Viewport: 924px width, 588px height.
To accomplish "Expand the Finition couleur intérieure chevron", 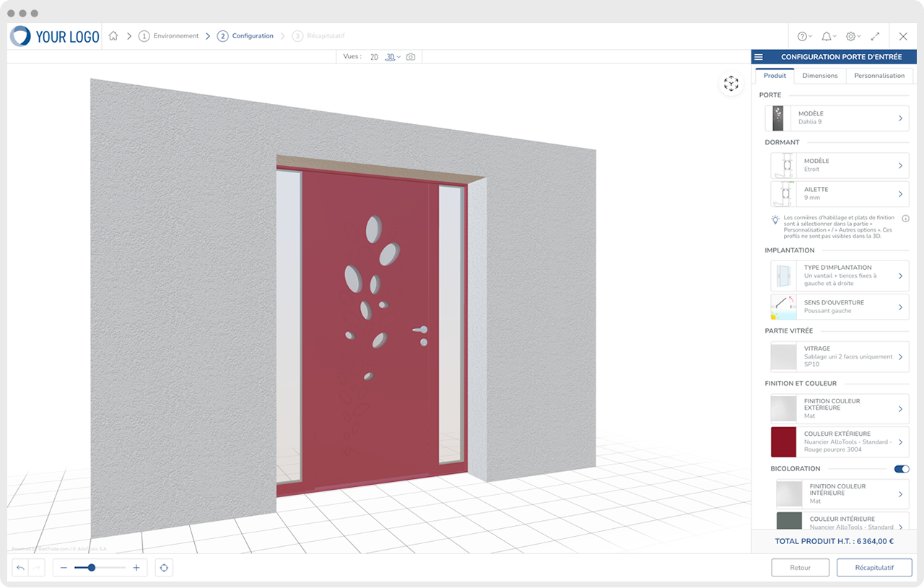I will (x=900, y=494).
